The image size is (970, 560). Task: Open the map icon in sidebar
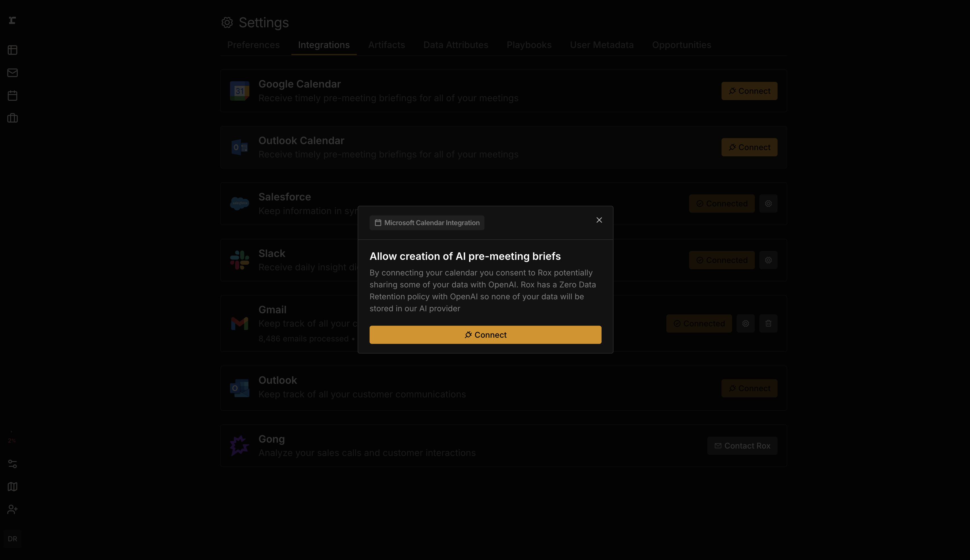click(12, 487)
